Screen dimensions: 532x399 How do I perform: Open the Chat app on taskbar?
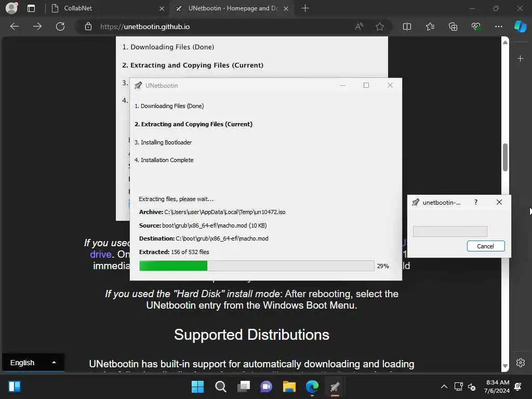267,387
